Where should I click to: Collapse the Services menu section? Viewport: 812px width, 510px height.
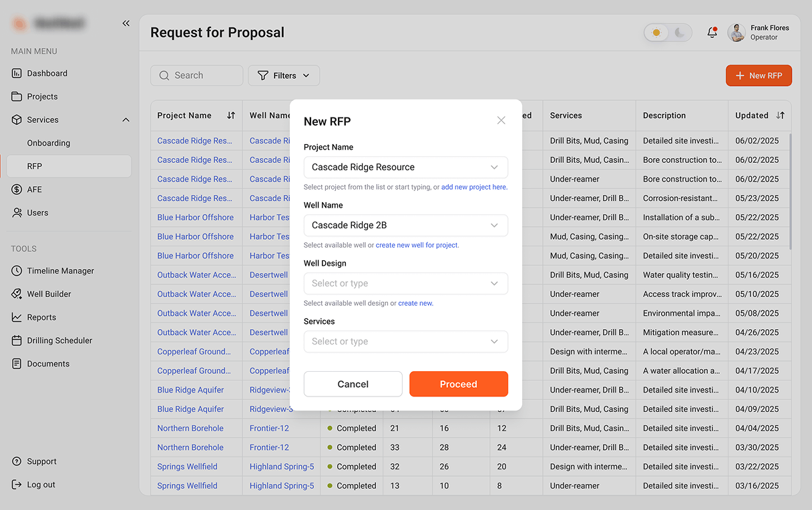coord(126,120)
